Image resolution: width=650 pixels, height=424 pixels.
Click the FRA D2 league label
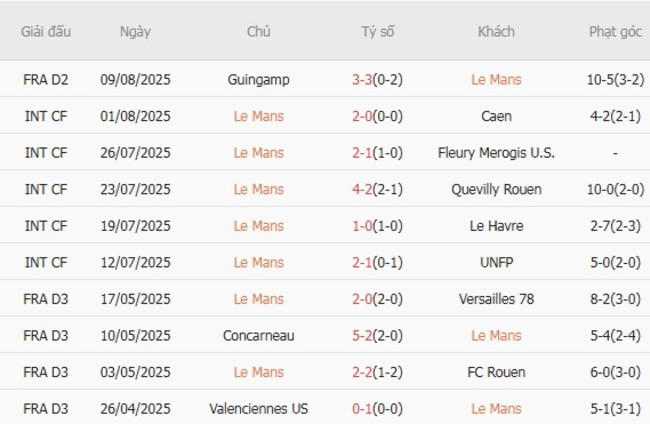[46, 80]
